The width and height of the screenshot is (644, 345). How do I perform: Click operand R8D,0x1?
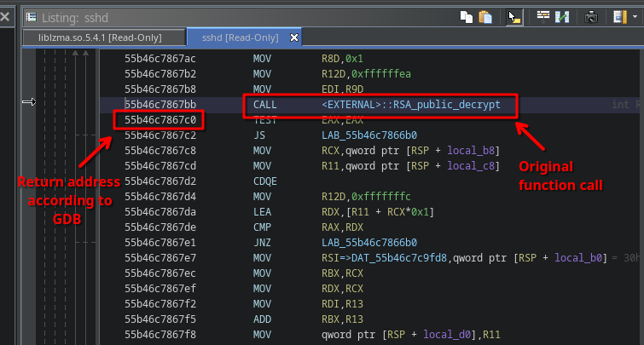342,59
